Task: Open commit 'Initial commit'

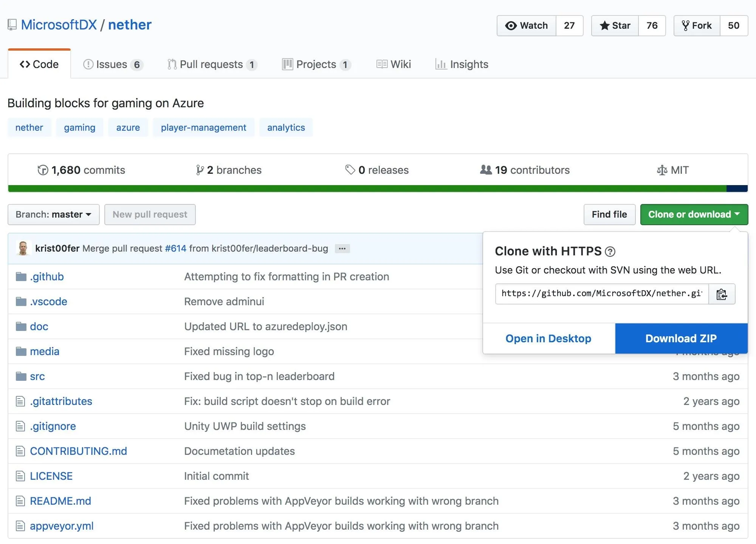Action: pos(216,476)
